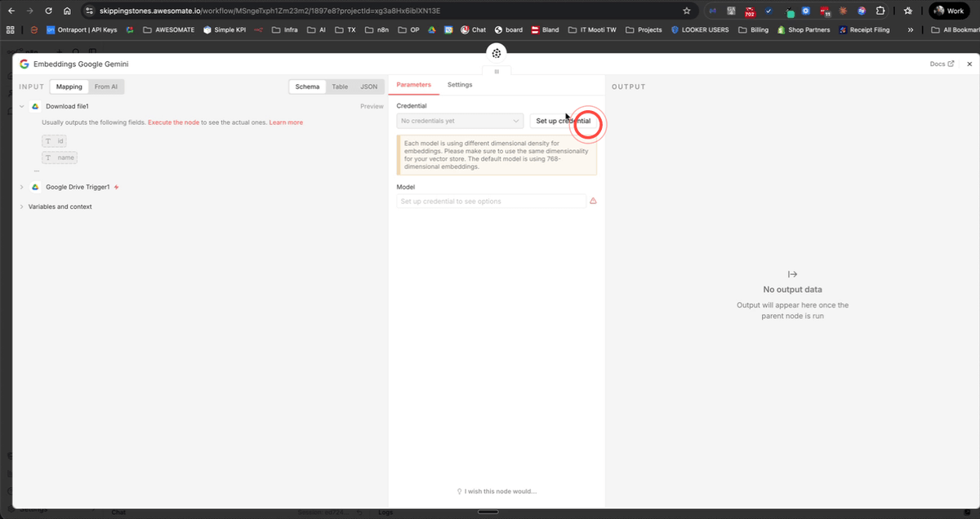Go to browser home page
The image size is (980, 519).
(67, 11)
